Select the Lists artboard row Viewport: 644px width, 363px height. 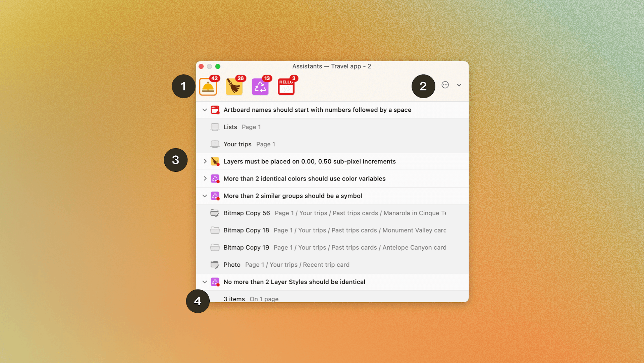332,127
